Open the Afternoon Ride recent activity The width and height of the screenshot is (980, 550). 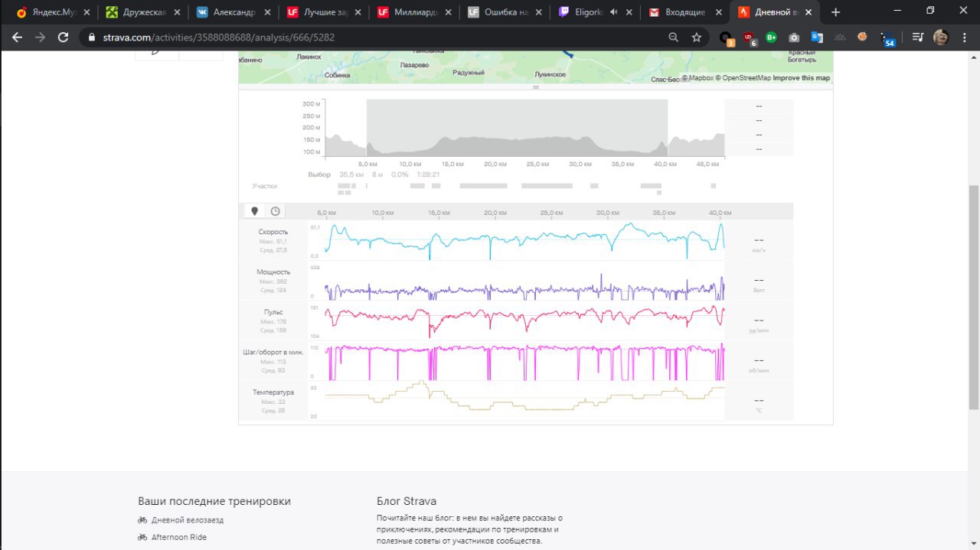(179, 537)
